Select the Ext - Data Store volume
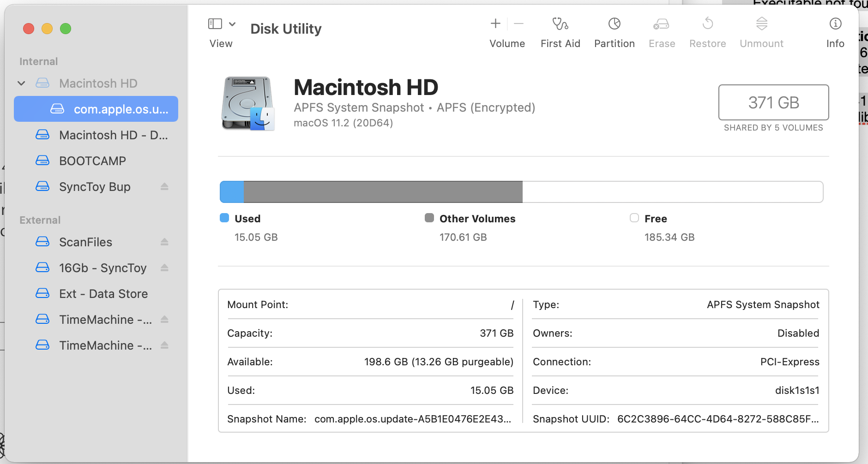The width and height of the screenshot is (868, 464). tap(96, 294)
